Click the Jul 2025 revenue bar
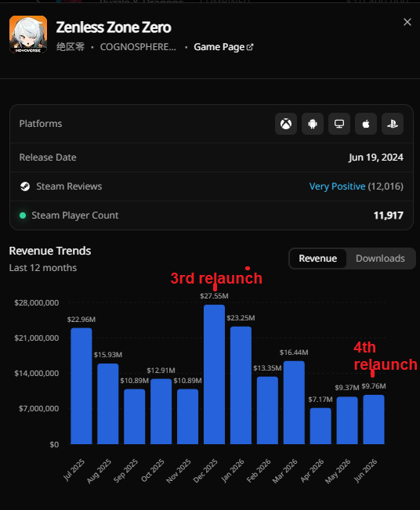This screenshot has width=420, height=510. [81, 386]
